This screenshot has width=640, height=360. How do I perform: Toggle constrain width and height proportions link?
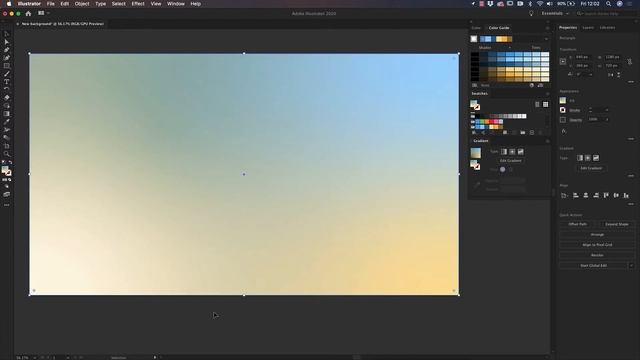(x=630, y=61)
